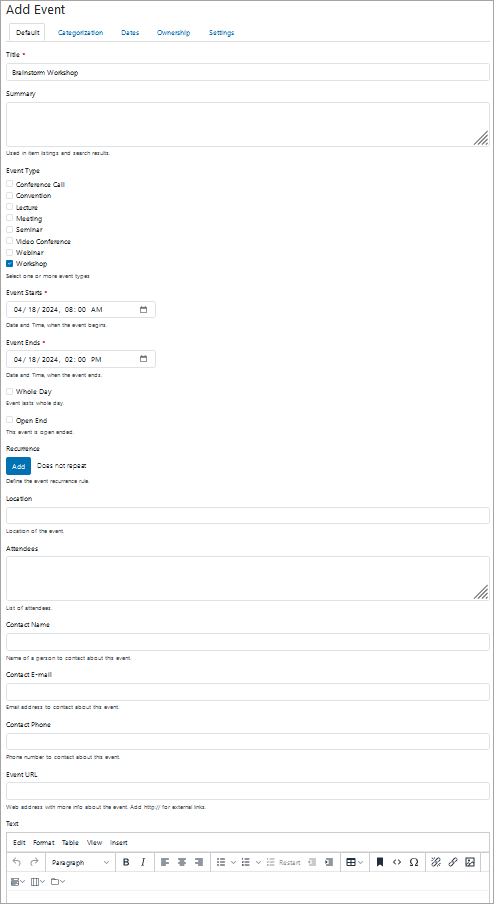Enable the Whole Day checkbox
Viewport: 494px width, 904px height.
[x=9, y=391]
